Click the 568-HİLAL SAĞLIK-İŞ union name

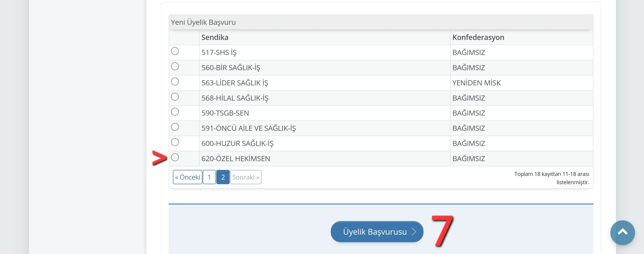point(235,98)
